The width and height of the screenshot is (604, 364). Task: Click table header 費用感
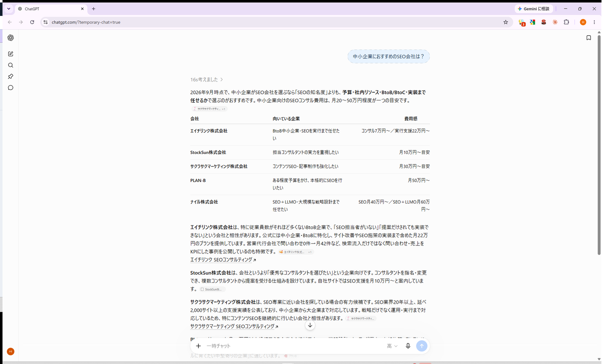point(411,119)
